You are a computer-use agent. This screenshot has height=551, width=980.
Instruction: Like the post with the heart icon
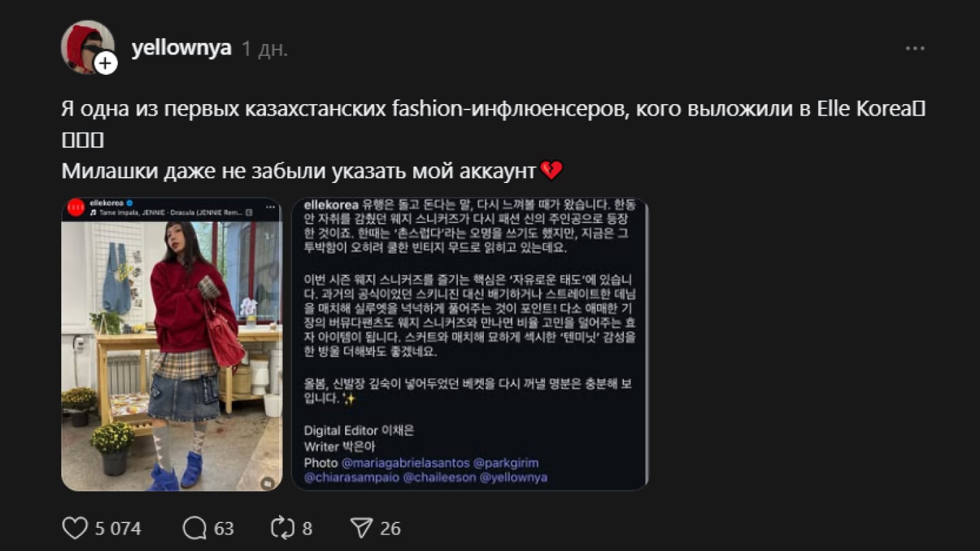[75, 528]
